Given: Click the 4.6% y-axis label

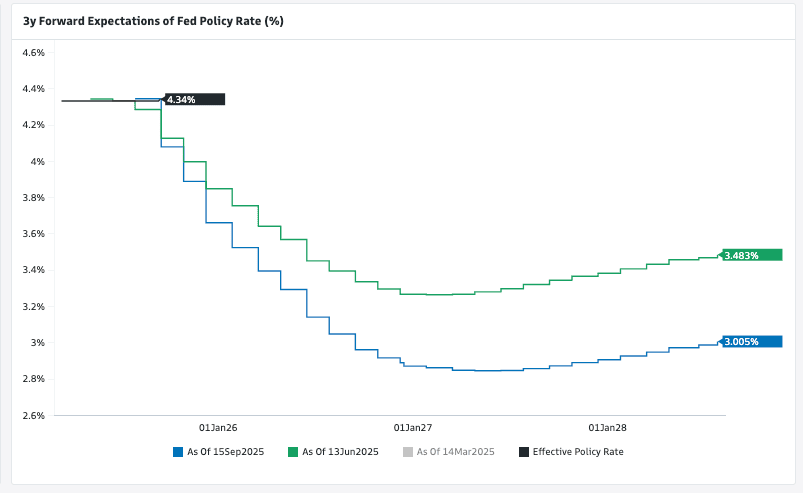Looking at the screenshot, I should click(33, 52).
